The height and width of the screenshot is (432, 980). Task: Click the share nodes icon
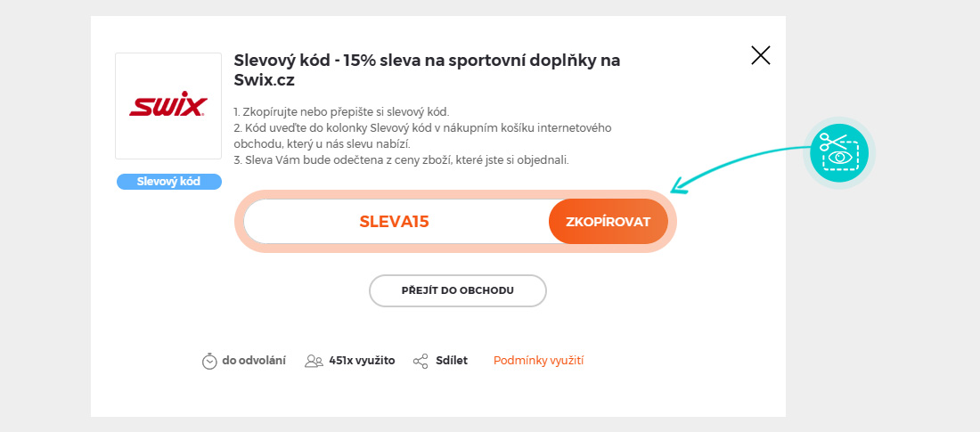tap(421, 361)
